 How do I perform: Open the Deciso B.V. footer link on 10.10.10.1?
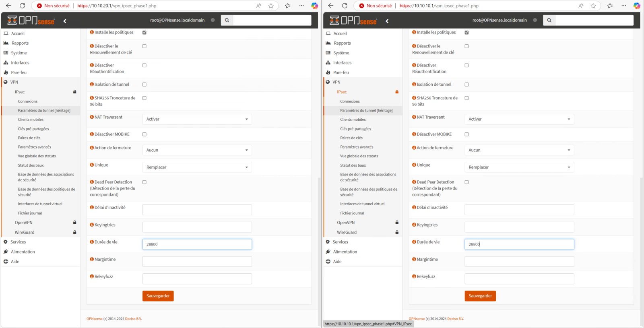click(456, 319)
